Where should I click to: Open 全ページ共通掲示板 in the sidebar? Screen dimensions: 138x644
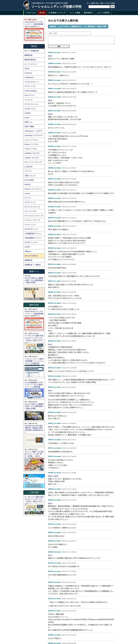tap(34, 51)
